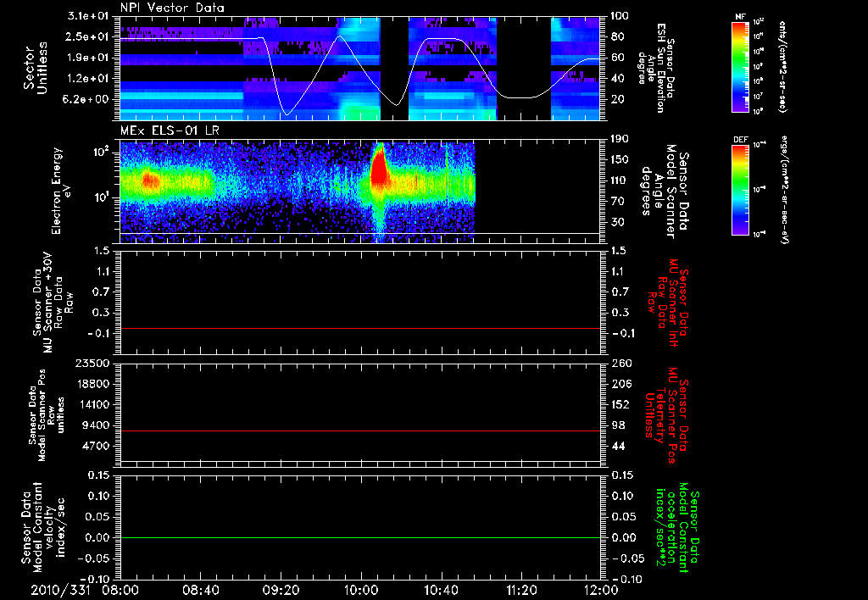Click the 10:00 time tick label
The image size is (868, 600).
tap(361, 590)
